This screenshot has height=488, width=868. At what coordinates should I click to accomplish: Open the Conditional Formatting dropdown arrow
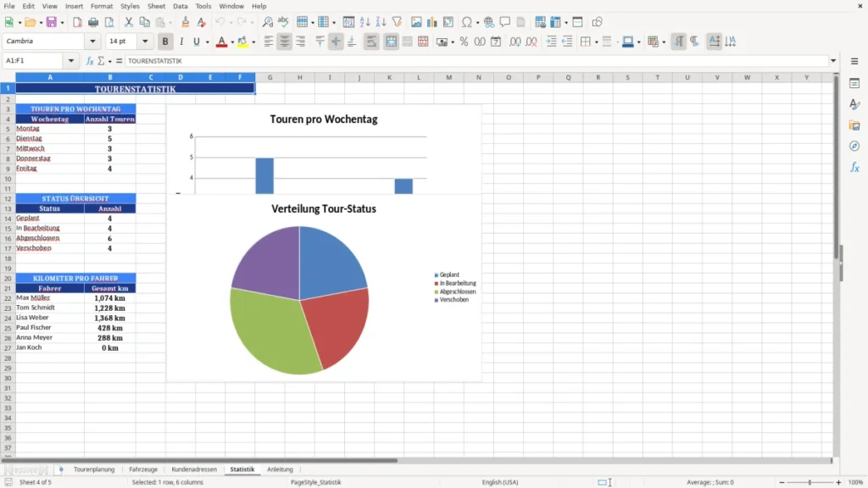(664, 42)
